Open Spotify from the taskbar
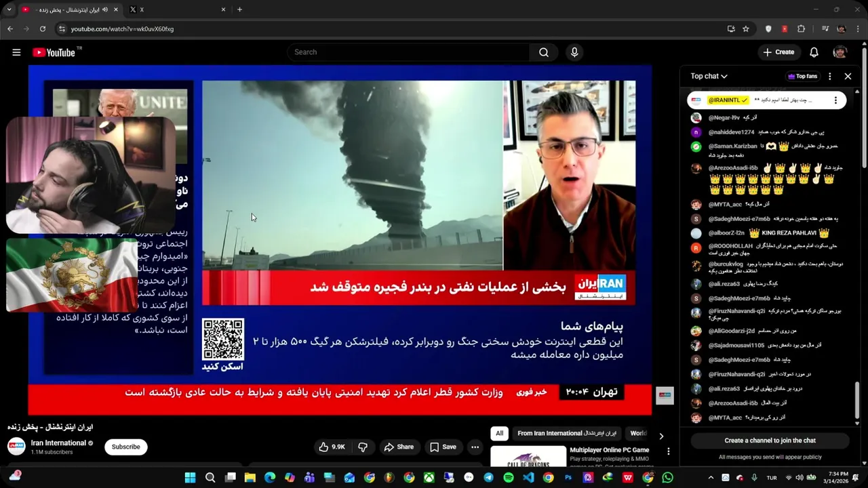This screenshot has width=868, height=488. click(509, 478)
